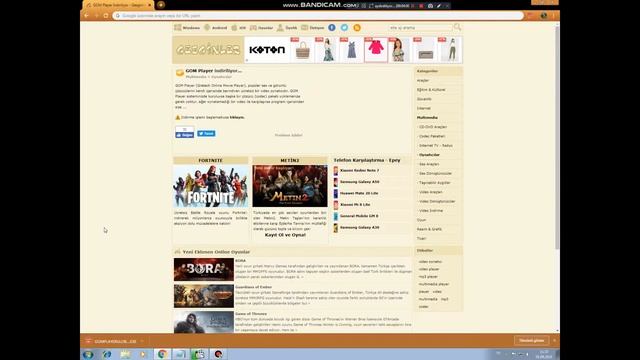
Task: Click the Facebook Beğen like button
Action: point(184,135)
